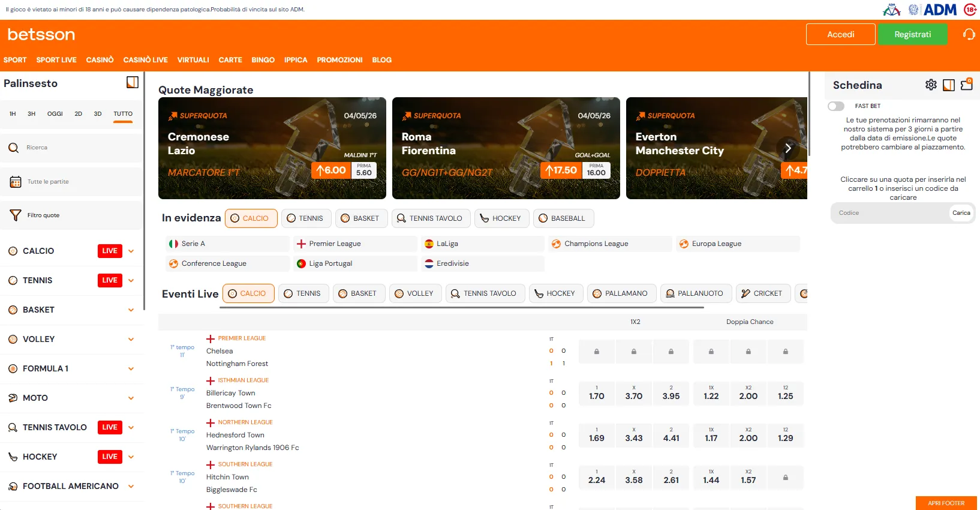
Task: Click the Volley ball icon in sidebar
Action: pos(13,339)
